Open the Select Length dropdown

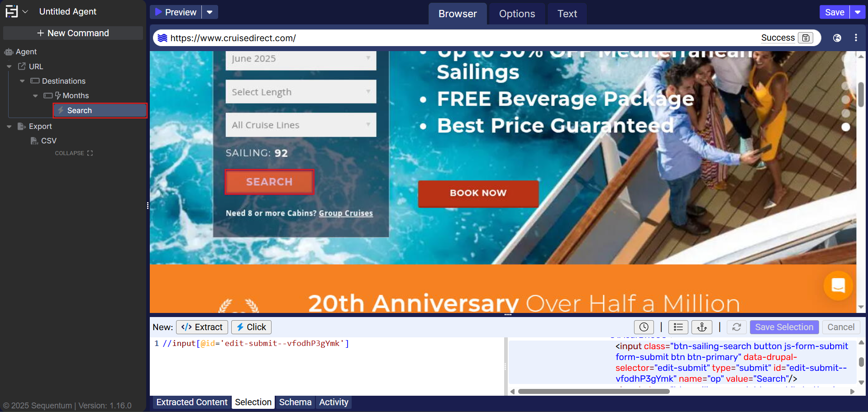click(x=300, y=92)
